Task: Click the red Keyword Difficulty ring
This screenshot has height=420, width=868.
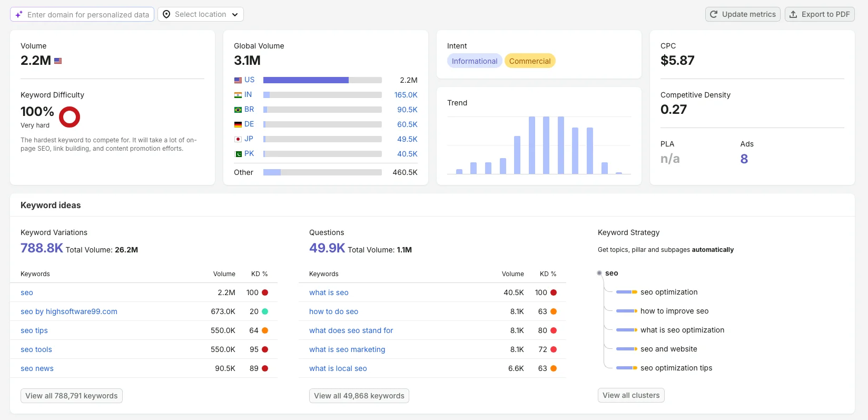Action: (70, 117)
